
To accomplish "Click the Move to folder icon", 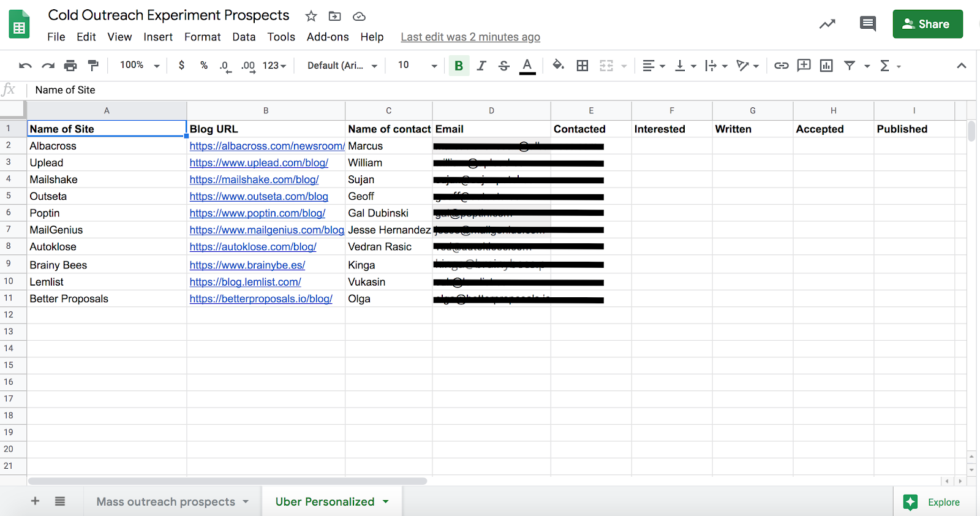I will point(334,16).
